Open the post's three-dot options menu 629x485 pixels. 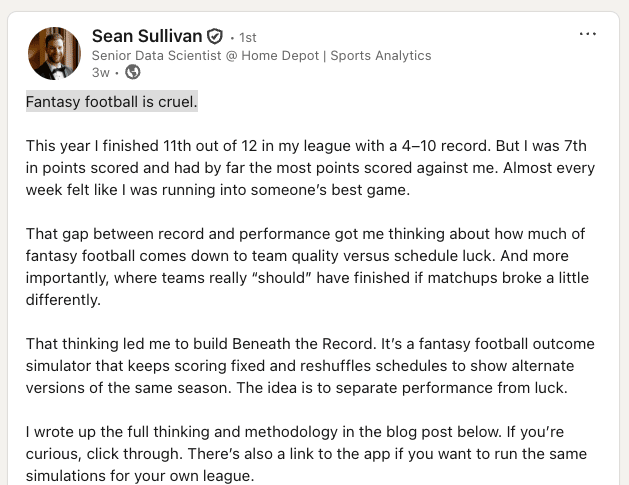tap(587, 34)
